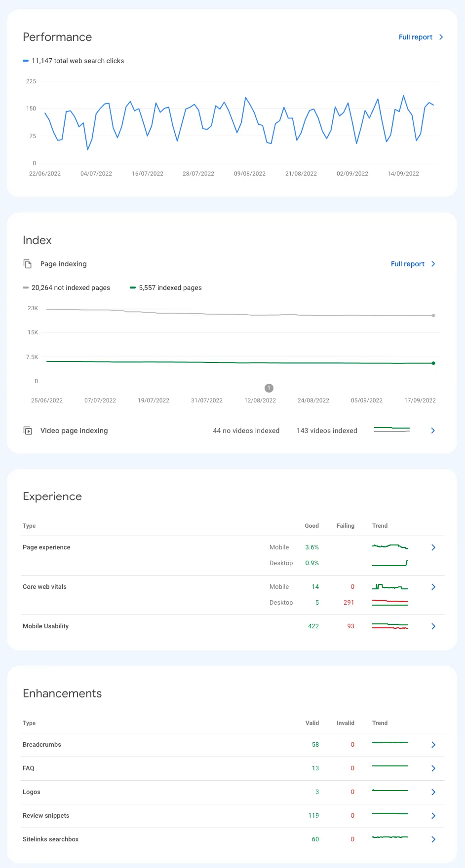The image size is (465, 868).
Task: Click the Review snippets label
Action: pos(46,816)
